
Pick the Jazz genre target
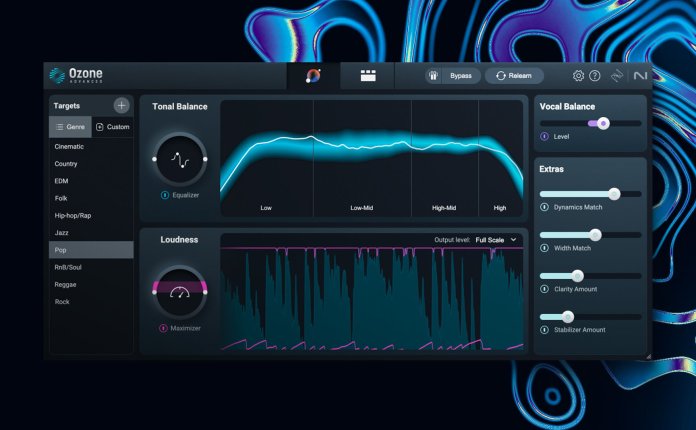(x=91, y=233)
